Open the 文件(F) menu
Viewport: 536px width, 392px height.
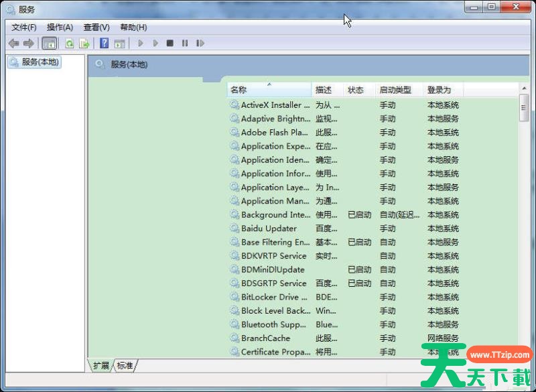point(24,27)
